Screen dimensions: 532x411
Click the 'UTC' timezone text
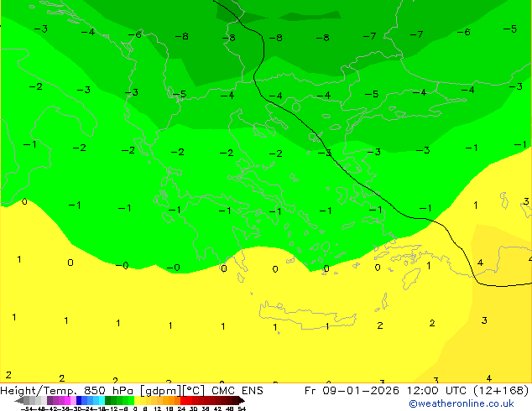(x=456, y=391)
